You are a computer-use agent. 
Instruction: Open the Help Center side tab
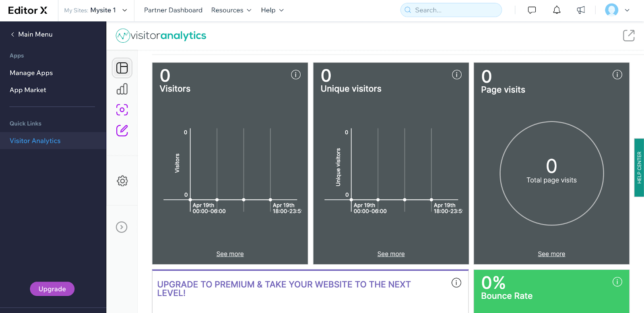click(639, 168)
